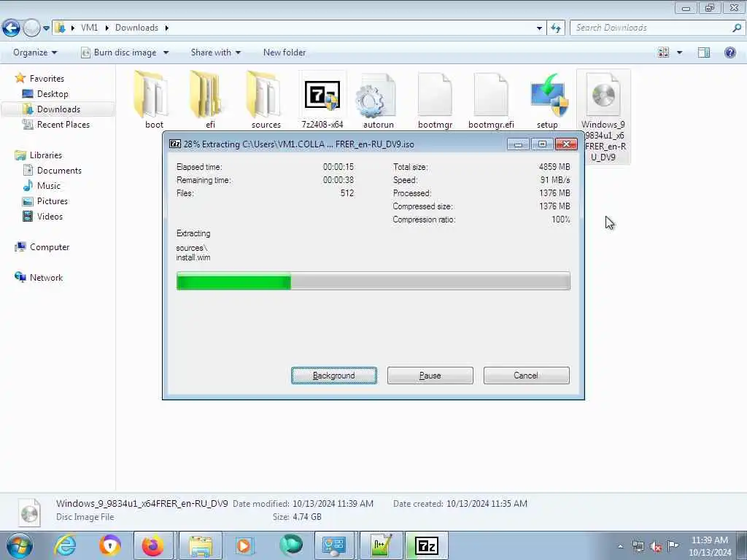Viewport: 747px width, 560px height.
Task: Select the setup application icon
Action: [x=547, y=99]
